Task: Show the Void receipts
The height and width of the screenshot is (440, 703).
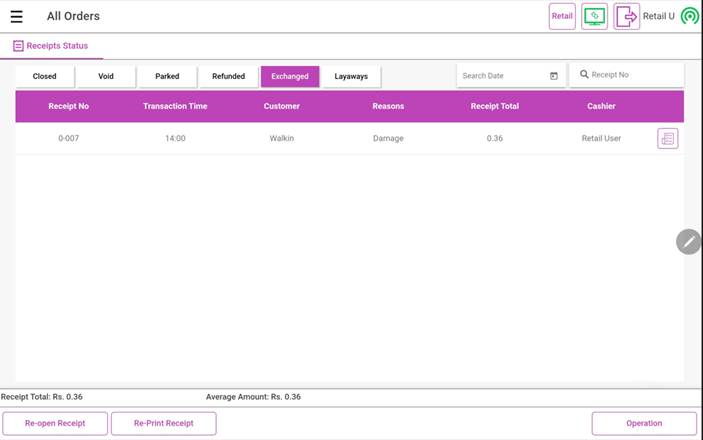Action: tap(106, 76)
